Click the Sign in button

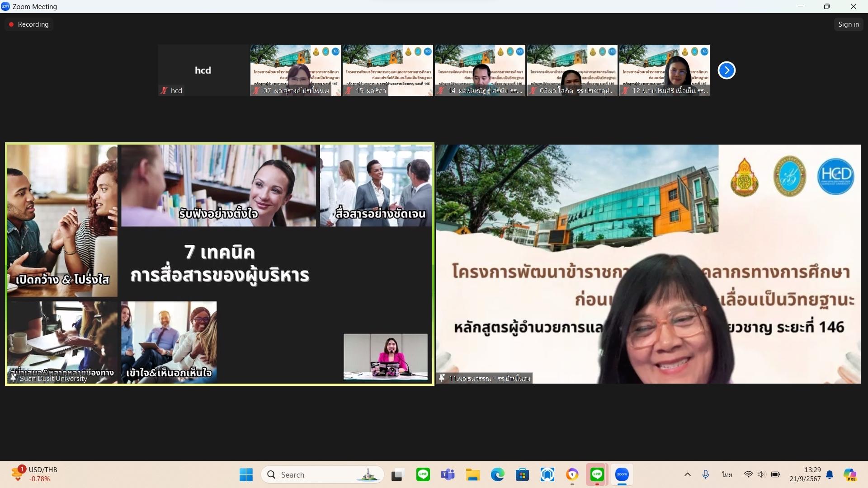pos(848,24)
